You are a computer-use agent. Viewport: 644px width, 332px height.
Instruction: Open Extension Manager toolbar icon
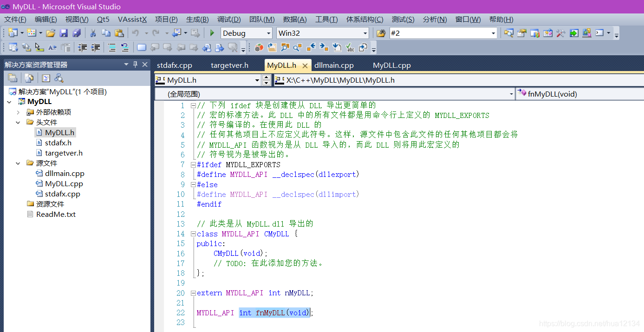coord(587,33)
